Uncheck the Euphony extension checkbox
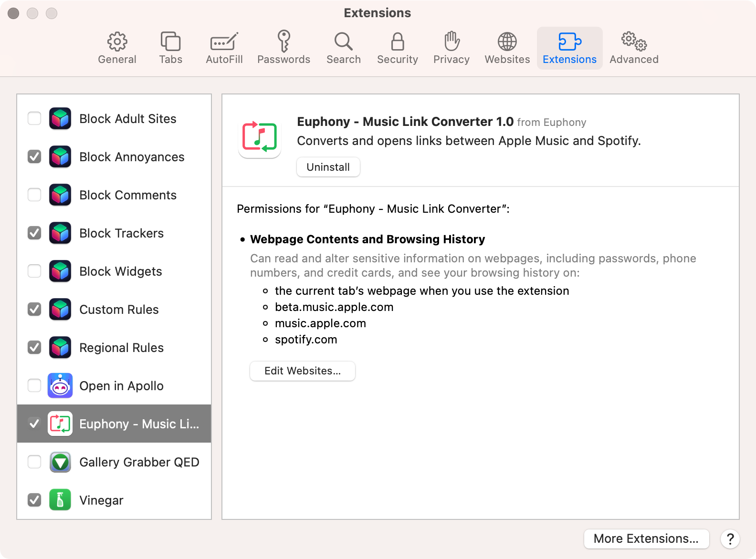 click(34, 424)
